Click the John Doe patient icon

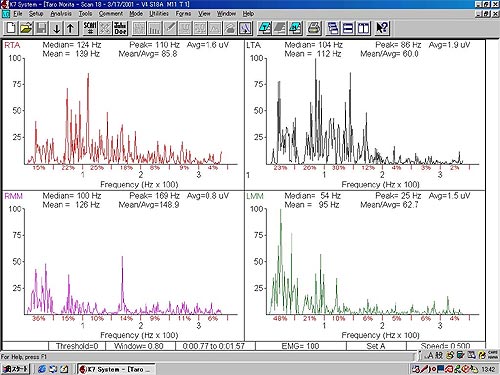tap(120, 28)
